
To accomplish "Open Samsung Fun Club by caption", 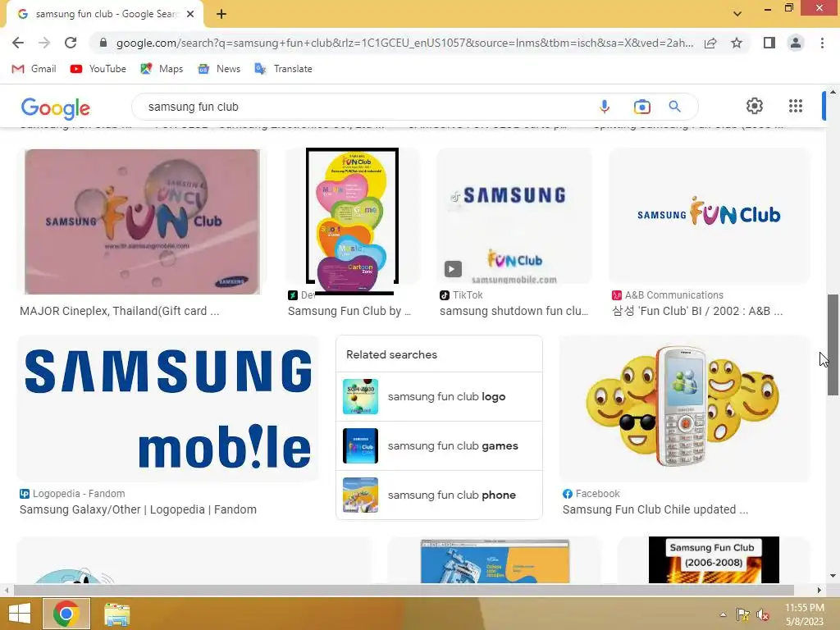I will coord(349,311).
